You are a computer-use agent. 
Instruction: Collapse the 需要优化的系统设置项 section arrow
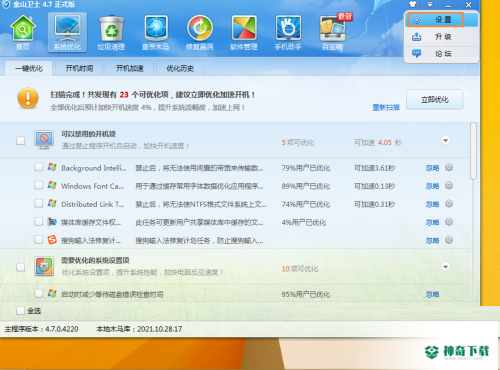[446, 266]
